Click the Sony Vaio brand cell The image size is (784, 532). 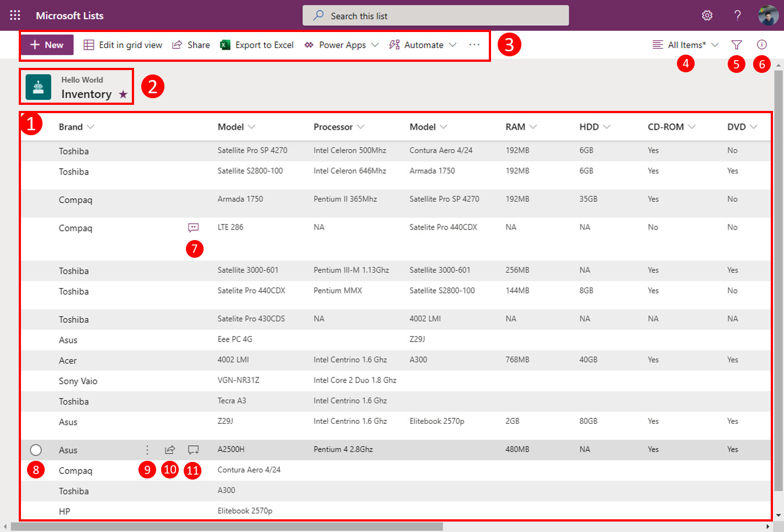[x=78, y=381]
